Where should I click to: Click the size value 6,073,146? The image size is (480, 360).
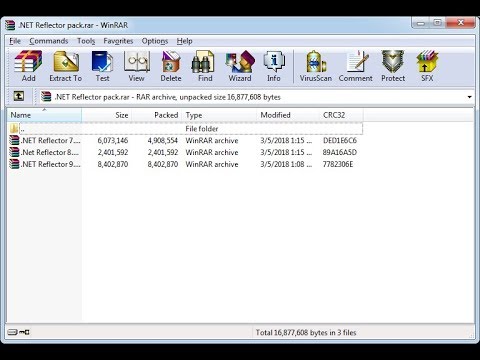(113, 140)
